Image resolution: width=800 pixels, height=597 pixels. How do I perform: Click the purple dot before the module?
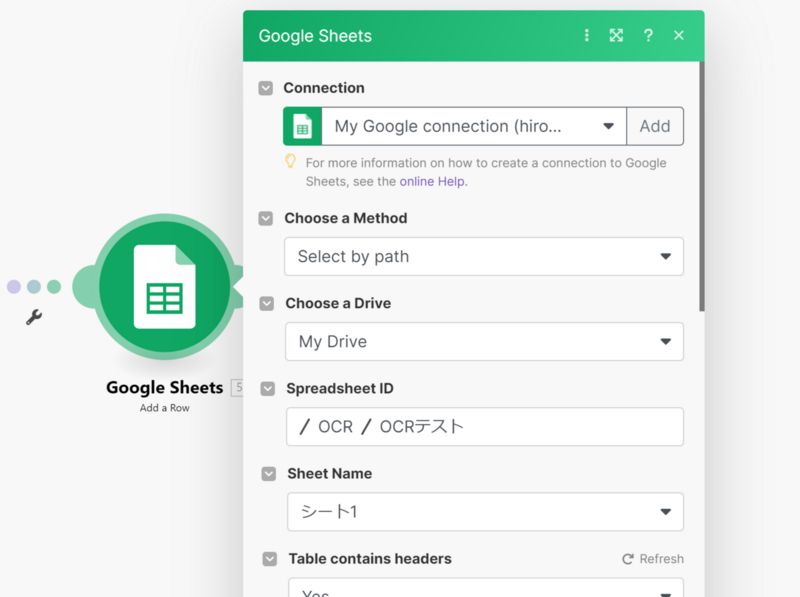tap(14, 287)
